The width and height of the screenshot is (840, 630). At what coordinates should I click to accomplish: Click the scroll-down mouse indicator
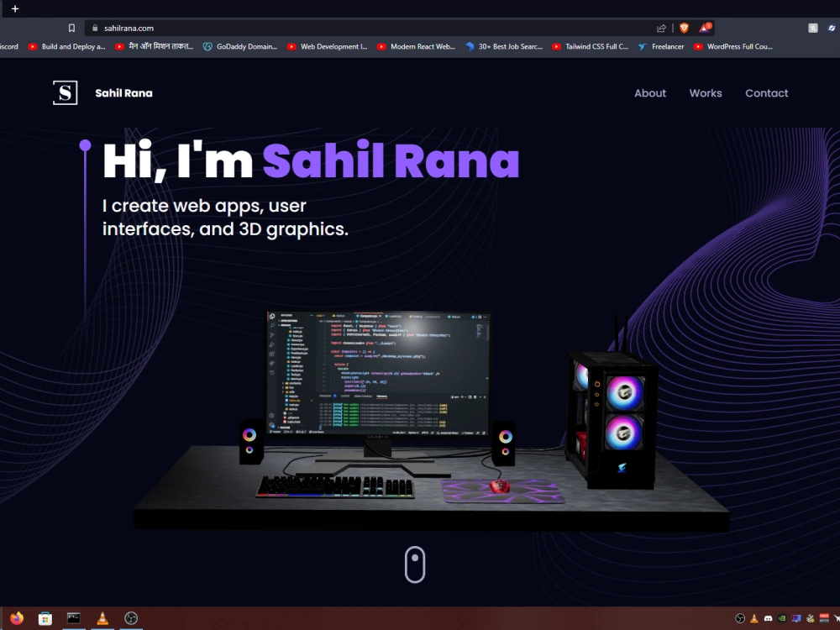(x=415, y=564)
